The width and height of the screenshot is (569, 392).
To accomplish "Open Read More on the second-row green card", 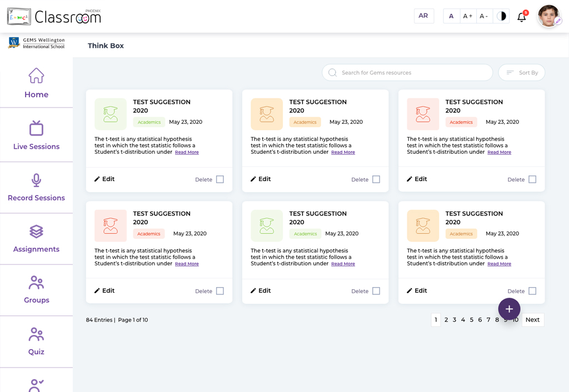I will pyautogui.click(x=343, y=264).
